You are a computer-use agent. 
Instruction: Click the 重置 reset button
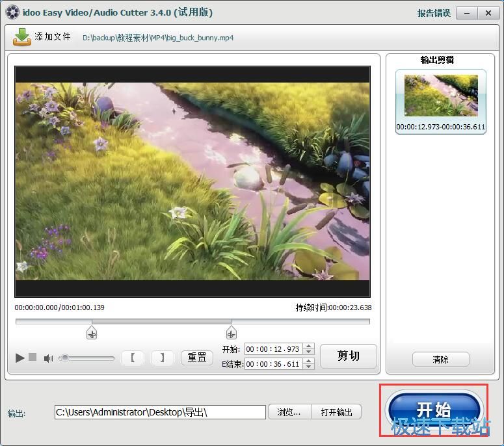pyautogui.click(x=196, y=358)
